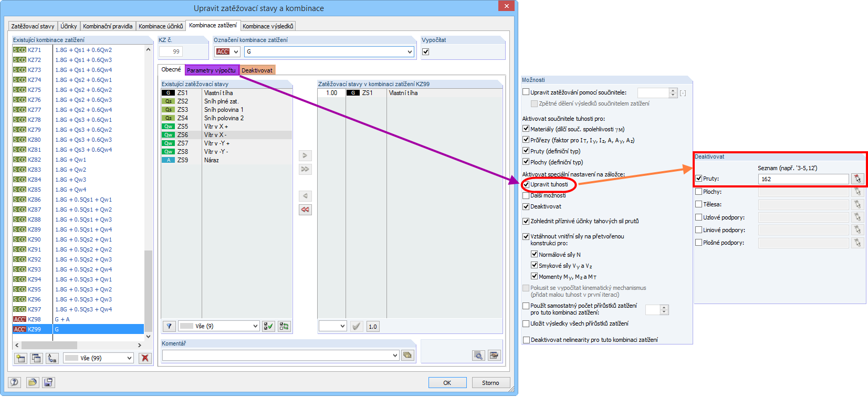
Task: Click the pick icon in the Plochy row
Action: [857, 192]
